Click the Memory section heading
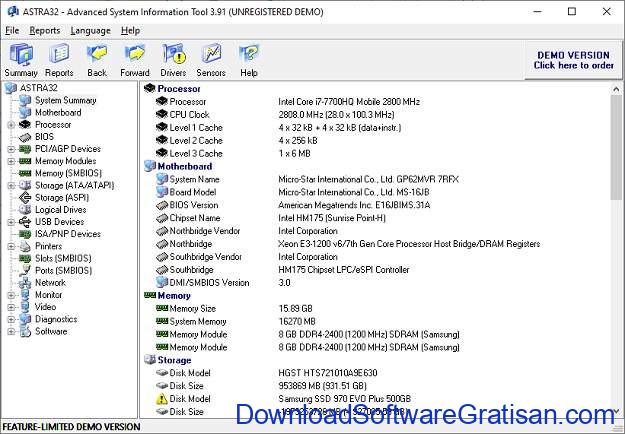 click(x=174, y=296)
